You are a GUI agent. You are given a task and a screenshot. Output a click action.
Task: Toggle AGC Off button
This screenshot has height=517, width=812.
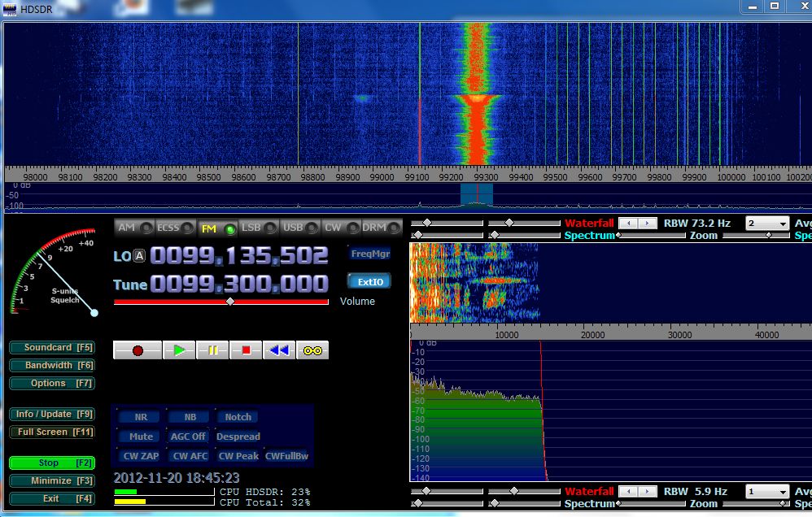(188, 437)
